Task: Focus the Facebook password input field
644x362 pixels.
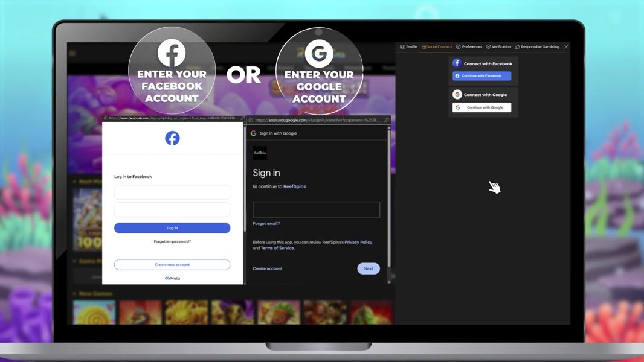Action: [172, 209]
